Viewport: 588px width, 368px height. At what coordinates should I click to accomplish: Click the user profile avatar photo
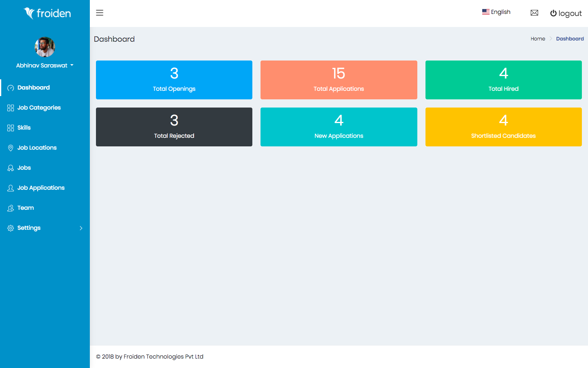[x=45, y=47]
